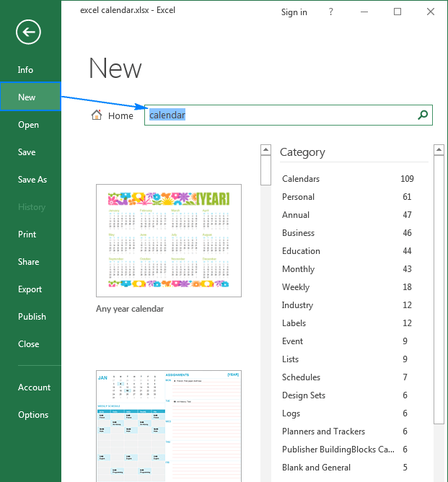Choose the Education category filter
The height and width of the screenshot is (482, 448).
coord(301,251)
